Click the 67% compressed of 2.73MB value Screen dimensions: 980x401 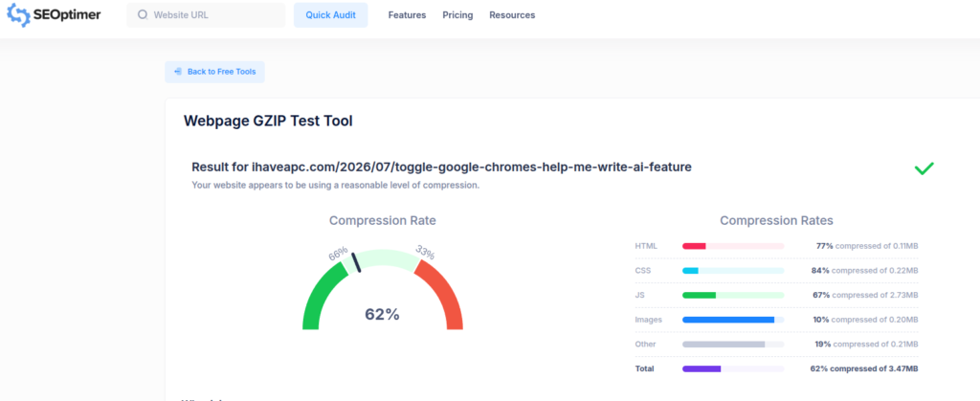[865, 295]
